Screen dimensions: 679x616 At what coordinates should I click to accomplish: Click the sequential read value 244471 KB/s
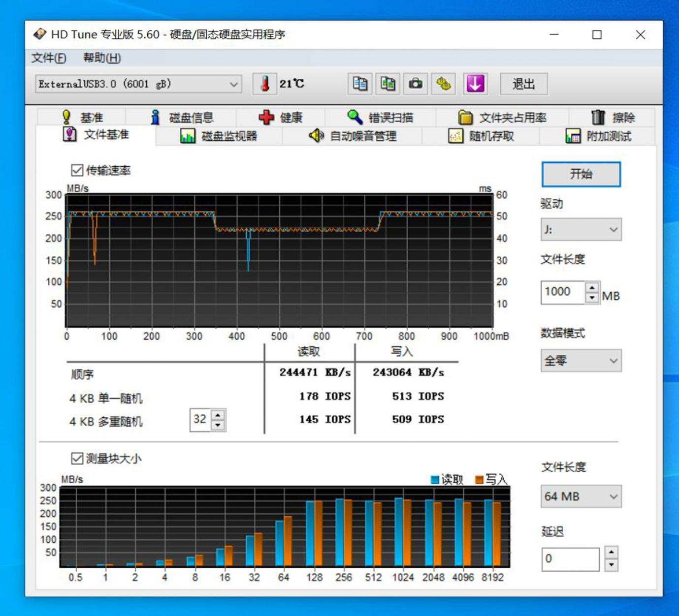tap(315, 372)
